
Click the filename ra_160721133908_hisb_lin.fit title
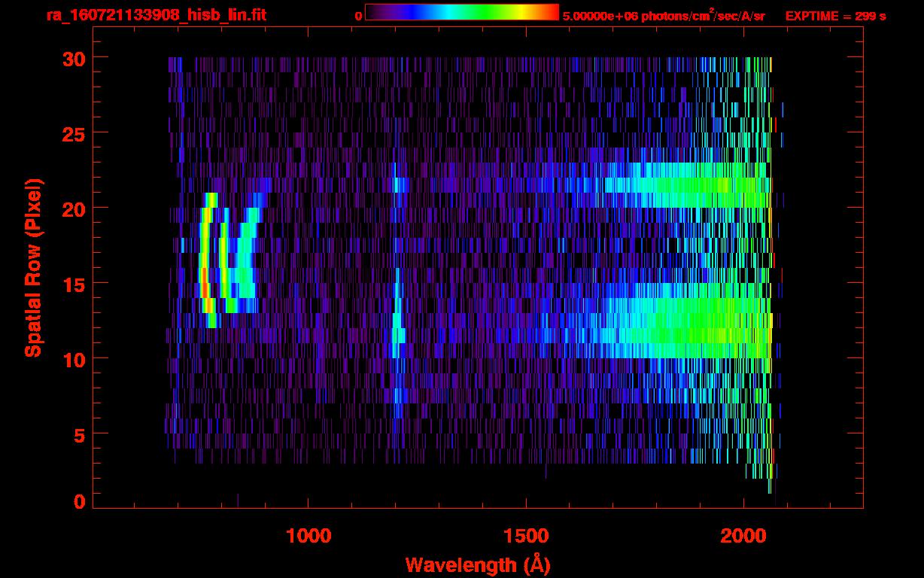pos(156,15)
